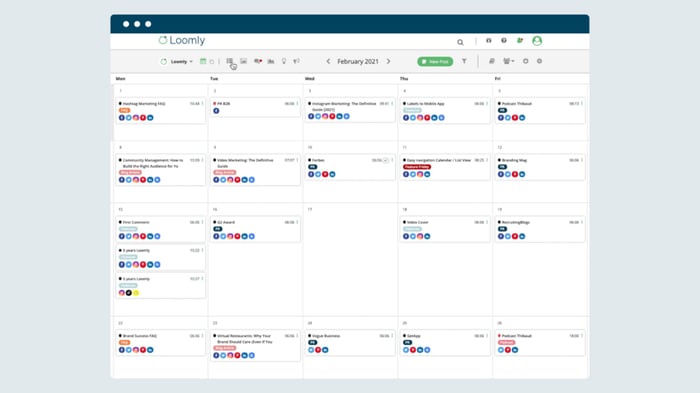Open the Video Cover post
Image resolution: width=700 pixels, height=393 pixels.
(x=417, y=222)
